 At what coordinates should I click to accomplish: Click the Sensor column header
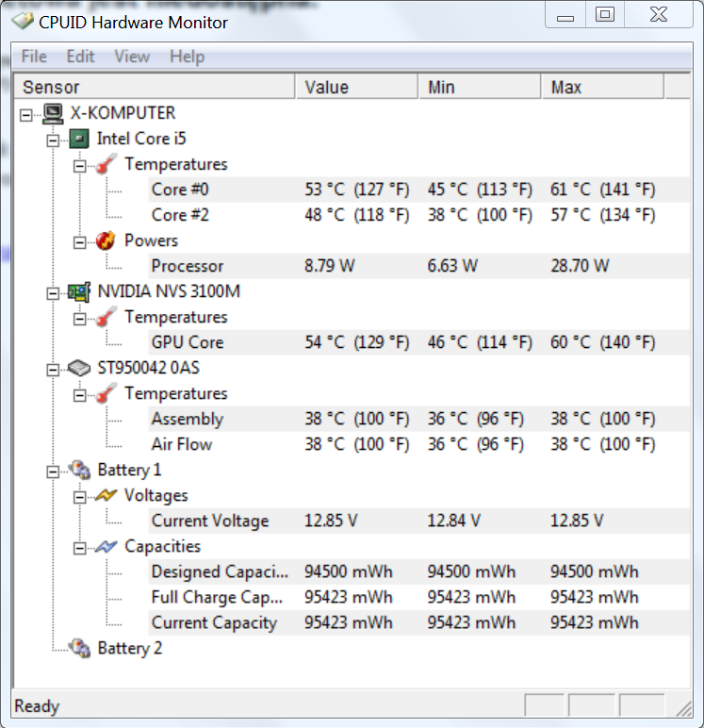155,87
